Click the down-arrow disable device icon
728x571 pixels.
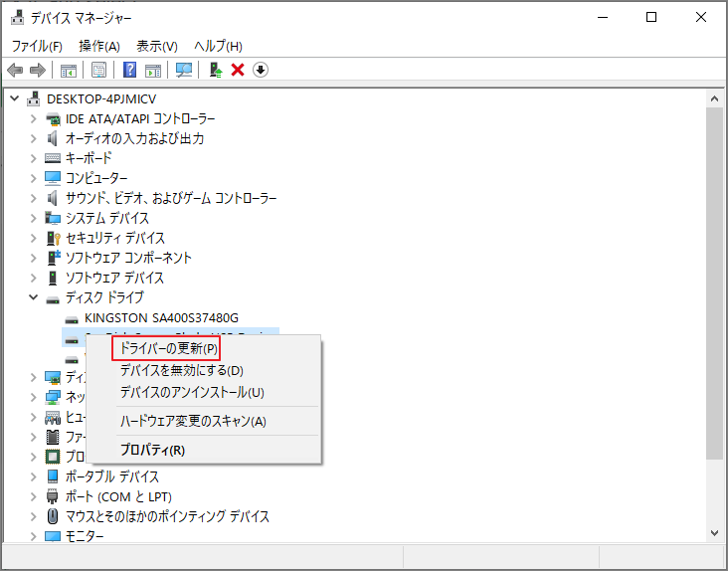(261, 70)
